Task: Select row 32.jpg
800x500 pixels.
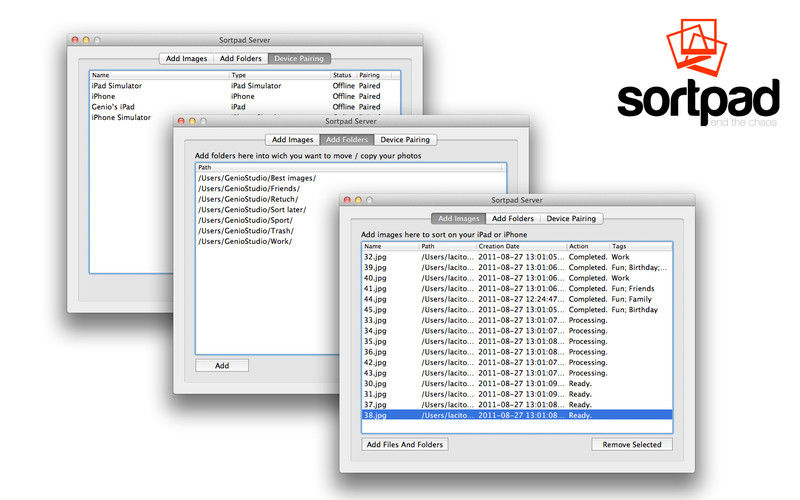Action: (x=517, y=257)
